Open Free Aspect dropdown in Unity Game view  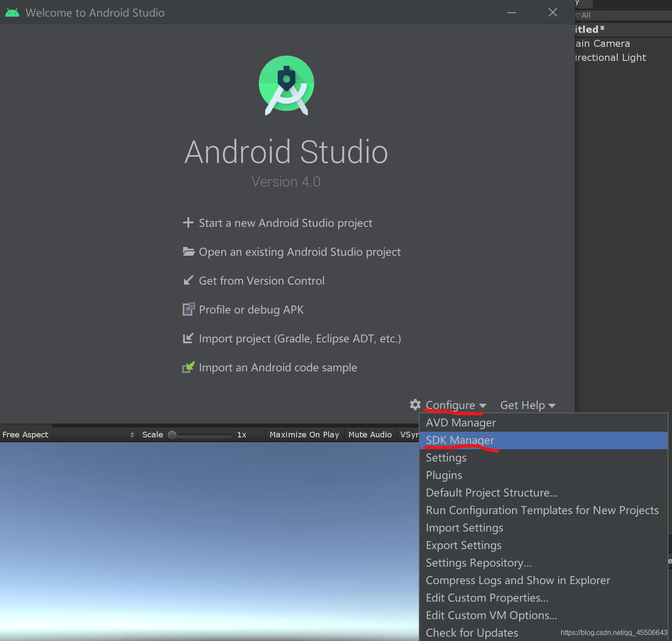point(68,434)
